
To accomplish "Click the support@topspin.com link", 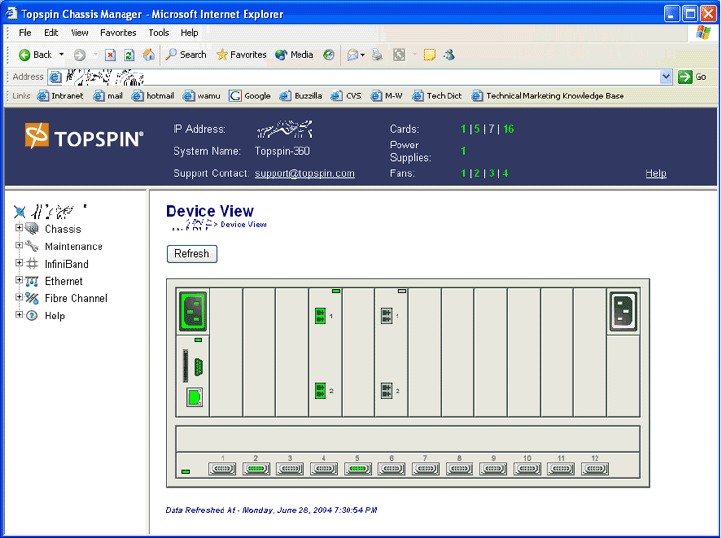I will [304, 174].
